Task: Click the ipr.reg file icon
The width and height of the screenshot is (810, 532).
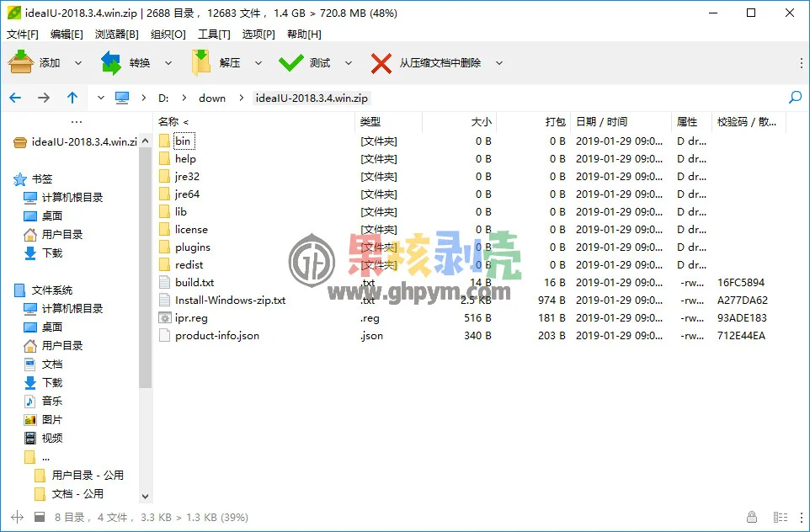Action: (x=164, y=317)
